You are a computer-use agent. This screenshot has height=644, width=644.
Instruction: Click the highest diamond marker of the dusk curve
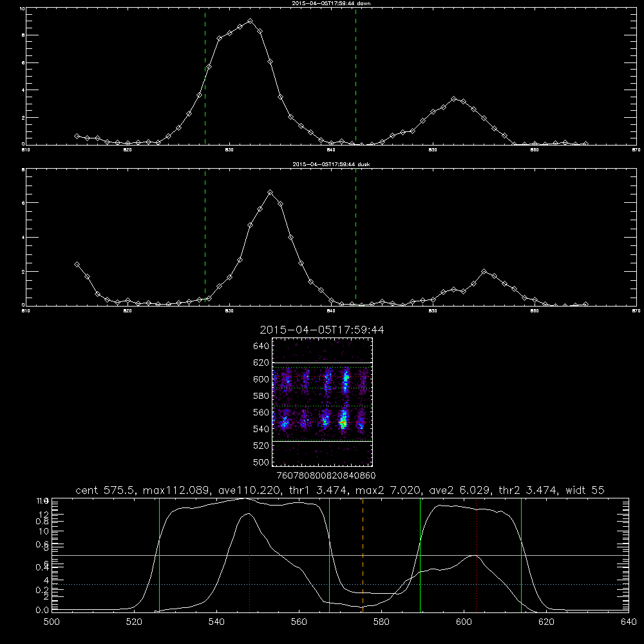(x=270, y=192)
